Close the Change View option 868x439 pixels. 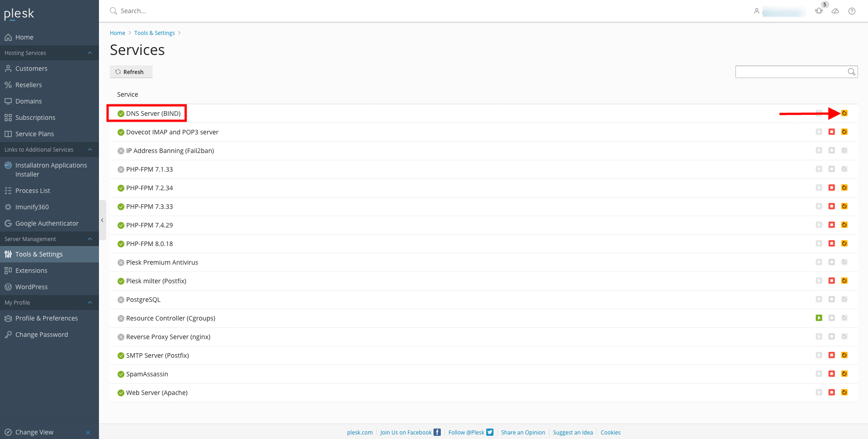88,432
